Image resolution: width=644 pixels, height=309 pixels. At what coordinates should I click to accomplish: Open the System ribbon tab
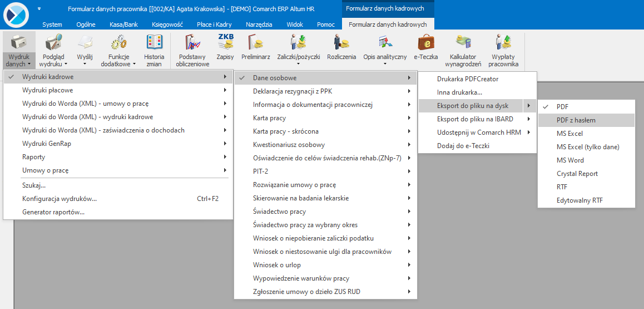tap(52, 24)
